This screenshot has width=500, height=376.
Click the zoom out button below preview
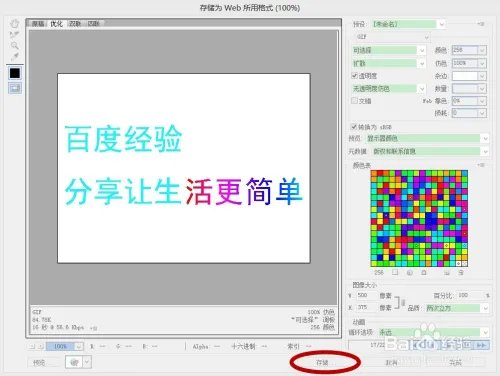click(32, 347)
